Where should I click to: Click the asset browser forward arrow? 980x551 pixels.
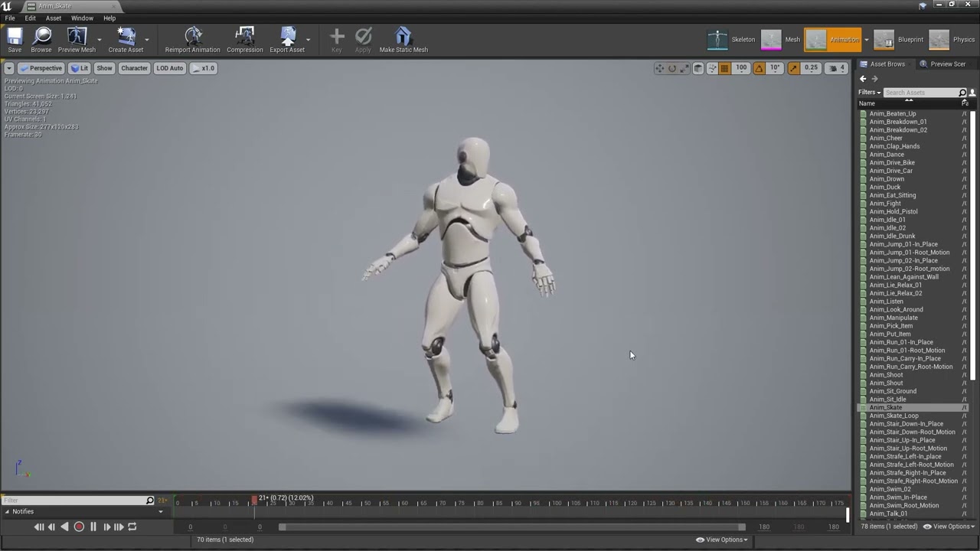pyautogui.click(x=874, y=79)
